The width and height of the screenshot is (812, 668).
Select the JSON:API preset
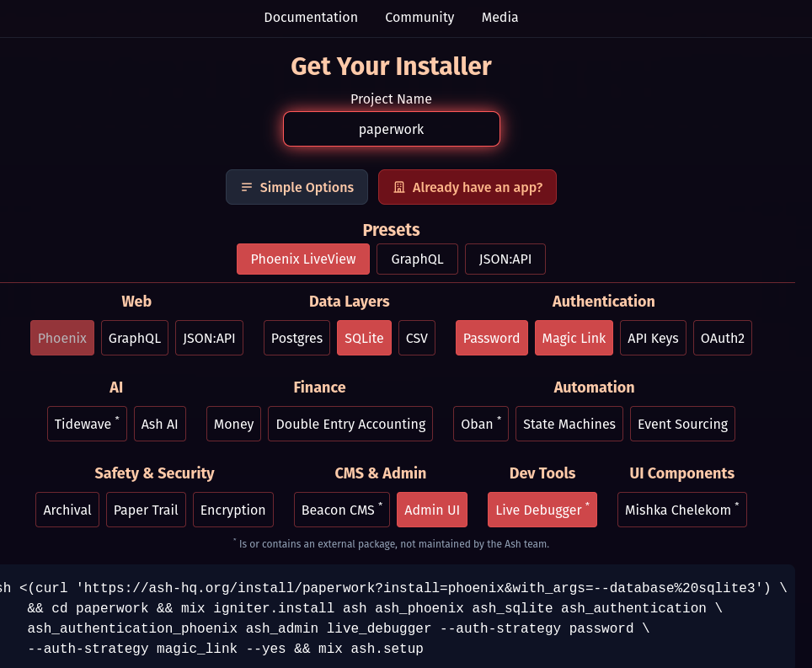[x=505, y=259]
